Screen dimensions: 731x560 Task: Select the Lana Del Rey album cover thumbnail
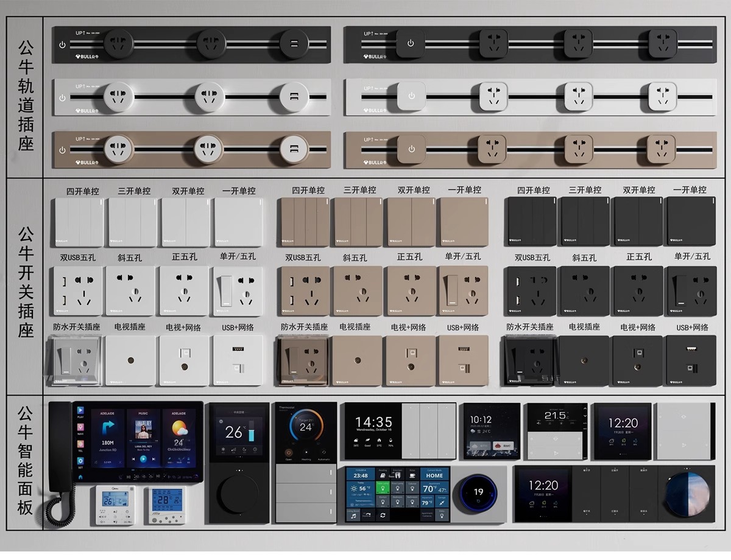click(x=143, y=429)
